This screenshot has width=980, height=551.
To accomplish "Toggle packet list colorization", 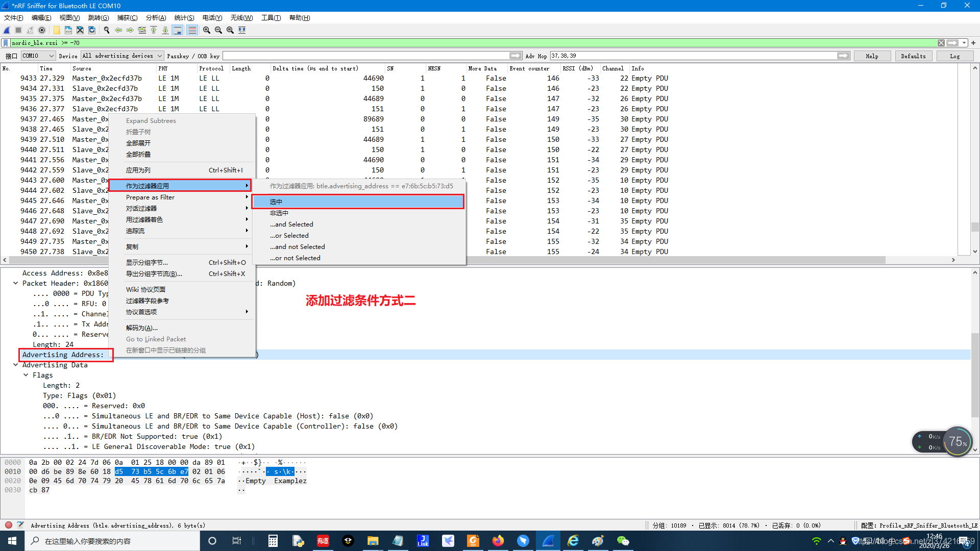I will point(192,30).
